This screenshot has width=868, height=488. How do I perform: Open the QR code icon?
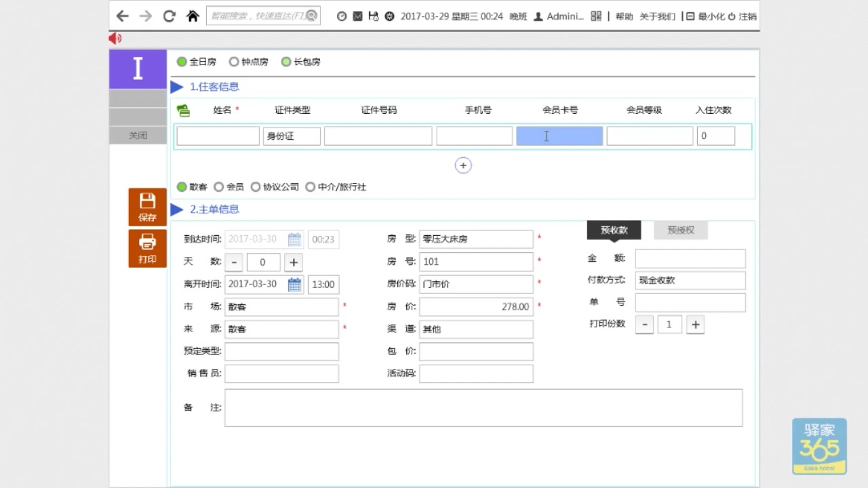pyautogui.click(x=596, y=16)
